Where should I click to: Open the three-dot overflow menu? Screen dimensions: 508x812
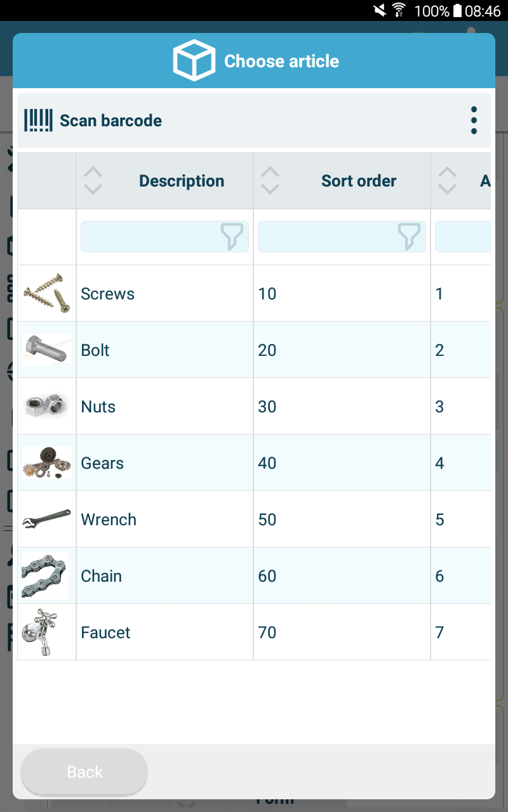point(474,121)
